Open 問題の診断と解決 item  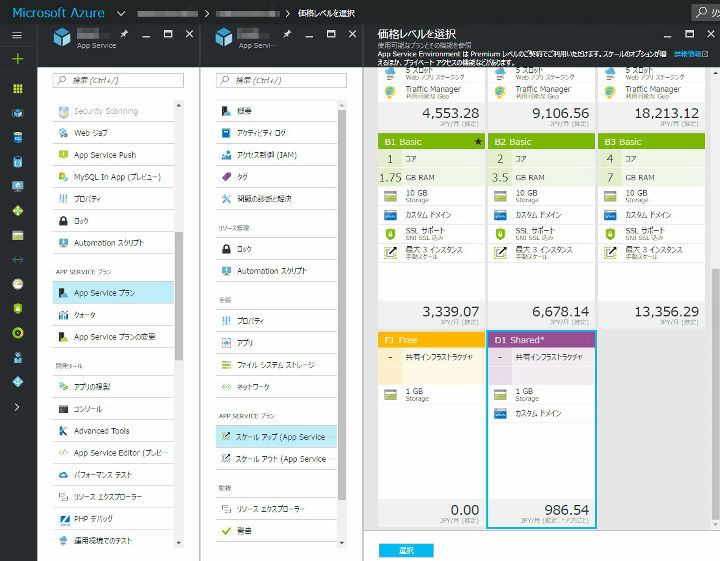click(276, 199)
